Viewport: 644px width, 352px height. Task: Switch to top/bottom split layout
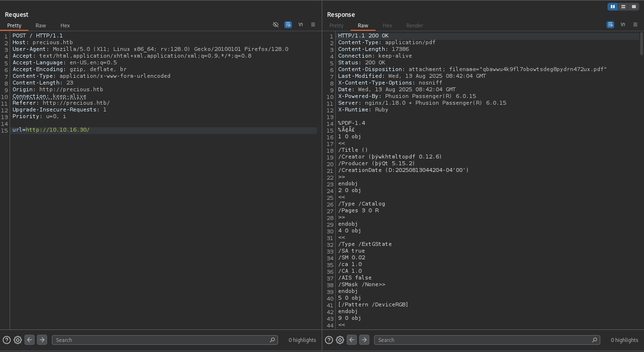click(x=623, y=7)
